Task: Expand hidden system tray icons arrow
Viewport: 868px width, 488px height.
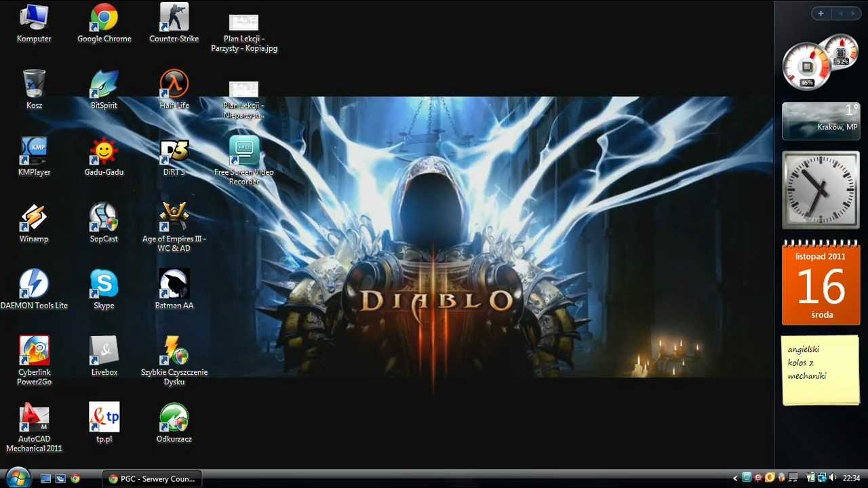Action: click(736, 479)
